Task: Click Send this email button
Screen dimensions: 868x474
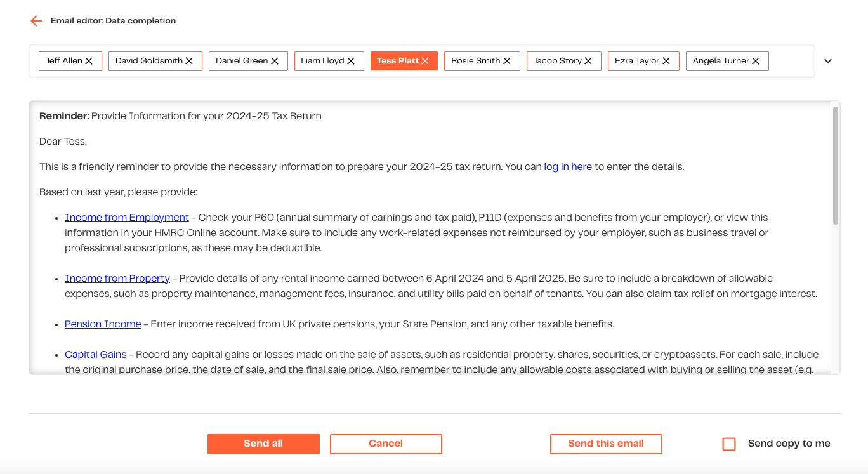Action: [x=606, y=444]
